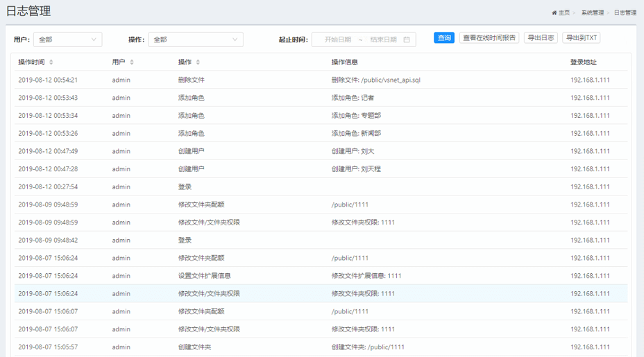
Task: Click the 导出日志 button
Action: 541,38
